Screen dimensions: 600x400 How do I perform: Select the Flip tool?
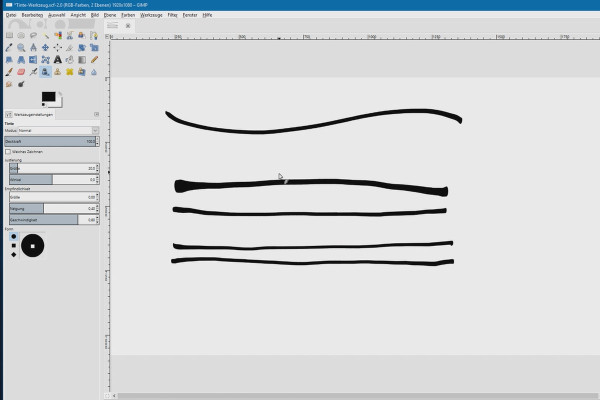tap(33, 60)
